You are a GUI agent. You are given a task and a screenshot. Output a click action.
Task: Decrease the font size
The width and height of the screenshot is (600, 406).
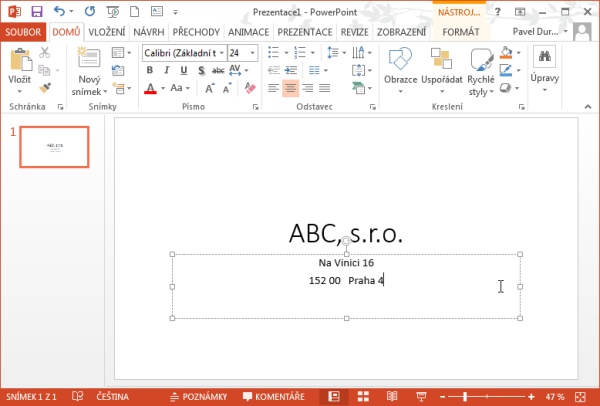227,88
